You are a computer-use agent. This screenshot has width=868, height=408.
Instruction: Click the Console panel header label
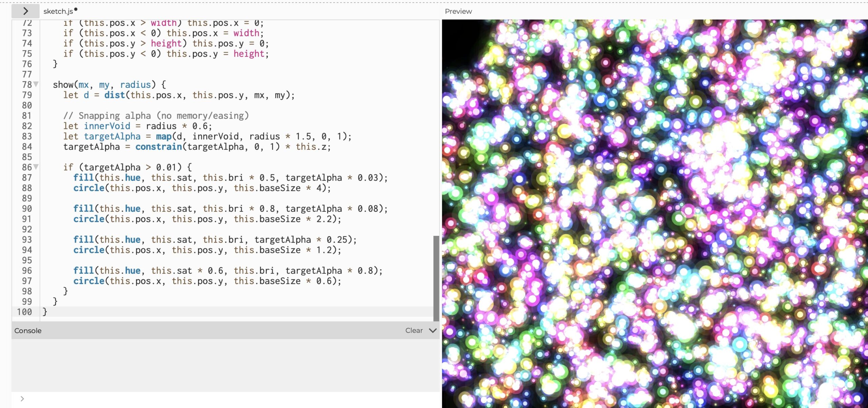point(28,330)
